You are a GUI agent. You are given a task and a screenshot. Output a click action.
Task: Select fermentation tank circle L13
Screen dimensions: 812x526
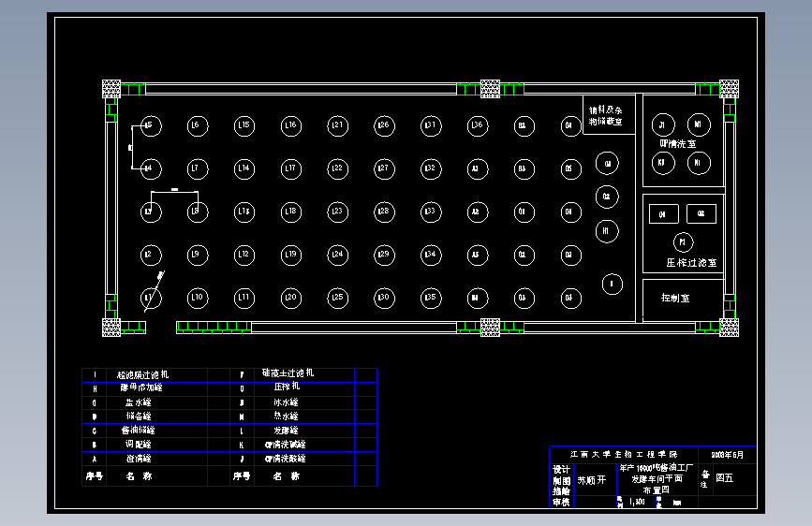244,212
